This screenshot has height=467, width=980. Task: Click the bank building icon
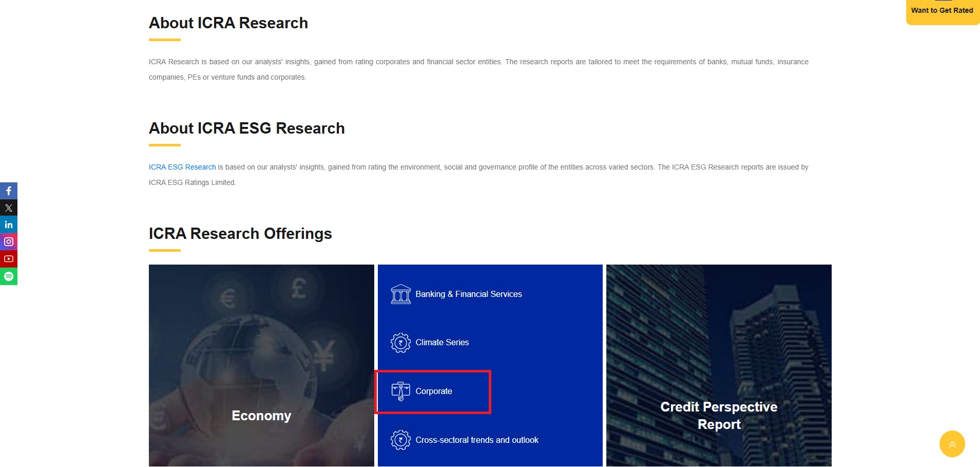point(400,294)
